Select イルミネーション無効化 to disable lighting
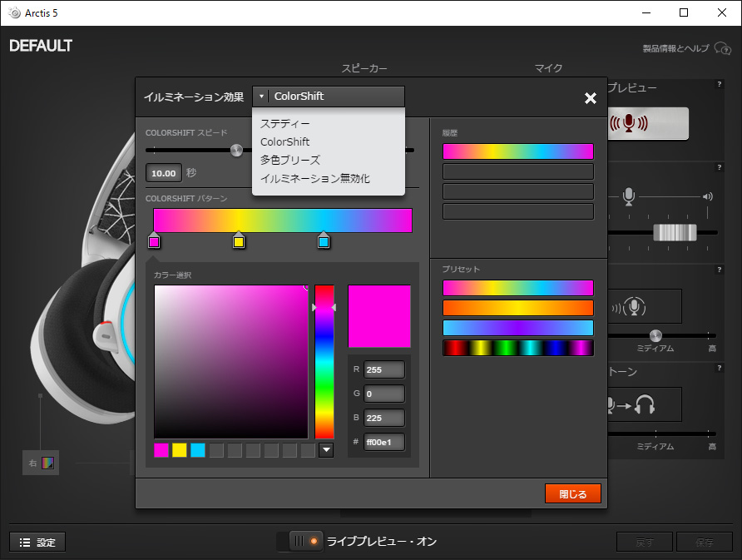This screenshot has width=742, height=560. click(x=314, y=178)
